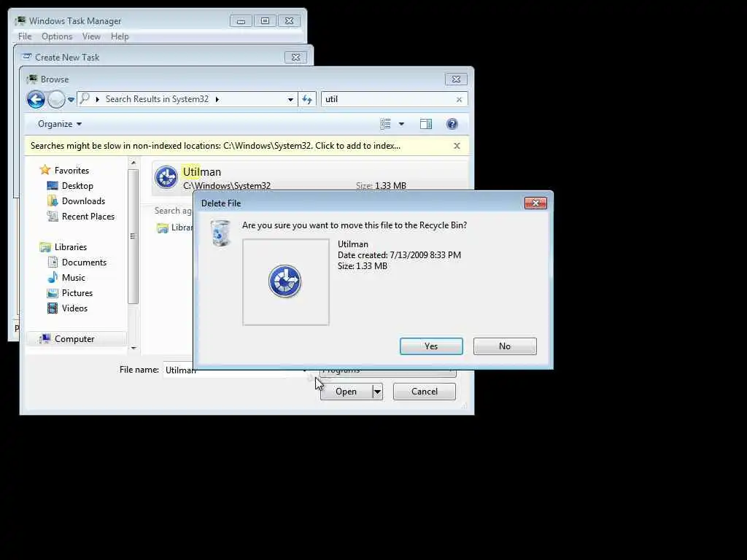Open Task Manager Help menu

pos(120,36)
